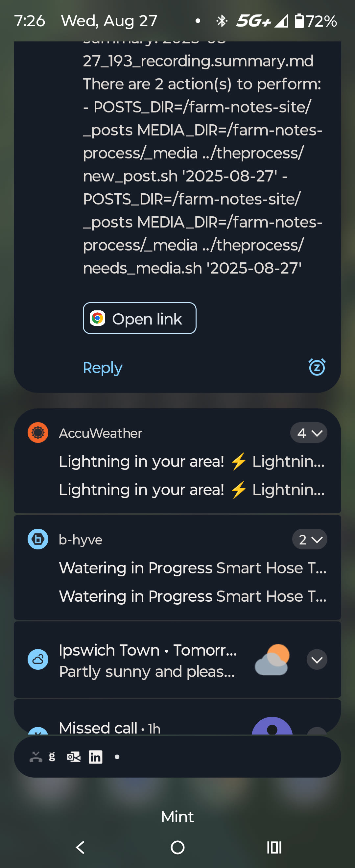The width and height of the screenshot is (355, 868).
Task: Tap the Outlook icon in notification shelf
Action: 74,757
